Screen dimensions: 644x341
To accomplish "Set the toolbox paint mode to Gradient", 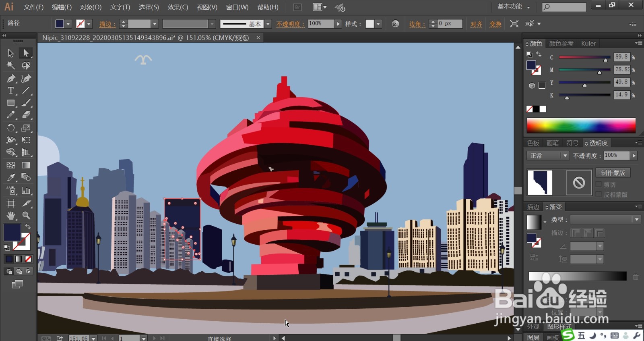I will (x=19, y=259).
